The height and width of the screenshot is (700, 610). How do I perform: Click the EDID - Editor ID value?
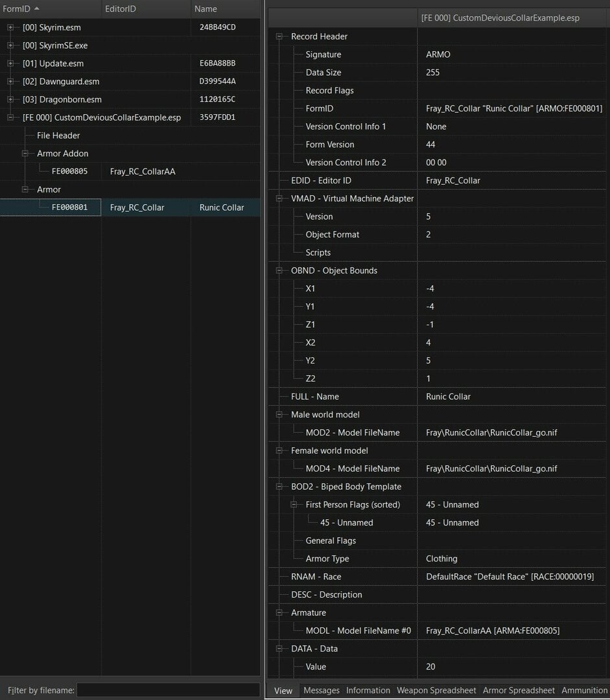coord(453,180)
